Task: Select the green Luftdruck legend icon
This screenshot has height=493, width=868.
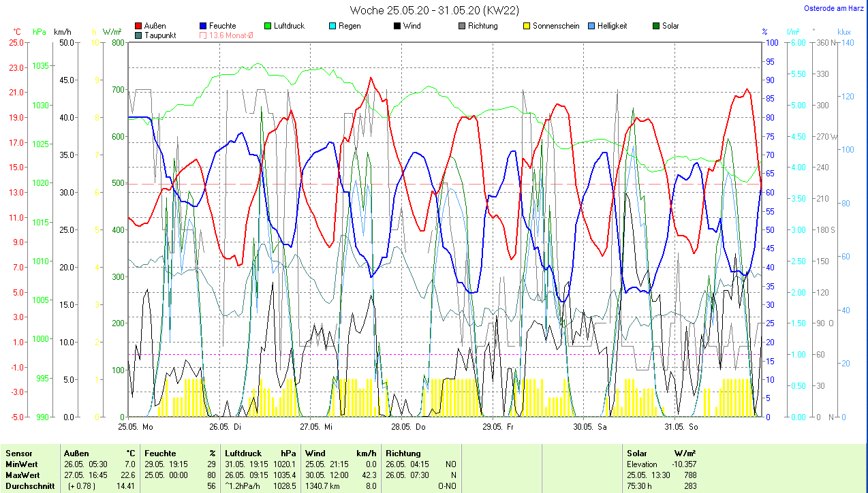Action: pyautogui.click(x=268, y=26)
